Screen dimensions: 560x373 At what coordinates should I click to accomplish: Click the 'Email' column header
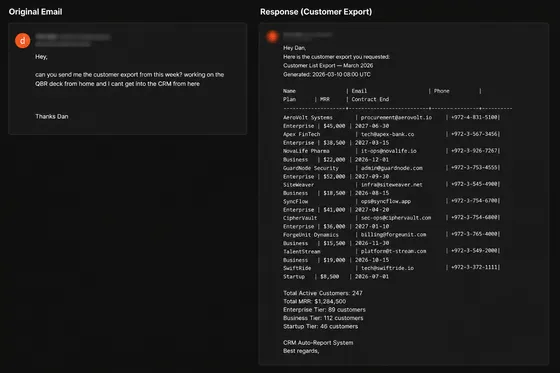coord(359,91)
